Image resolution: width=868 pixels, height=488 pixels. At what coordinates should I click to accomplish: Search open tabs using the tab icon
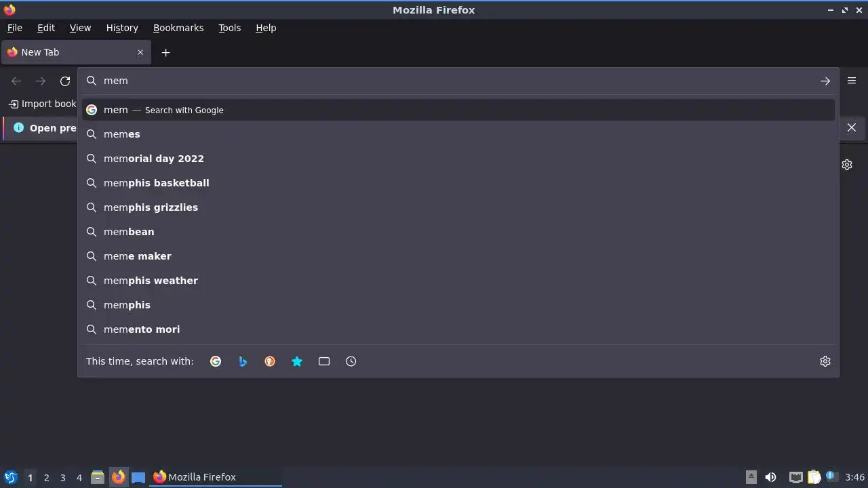coord(324,361)
